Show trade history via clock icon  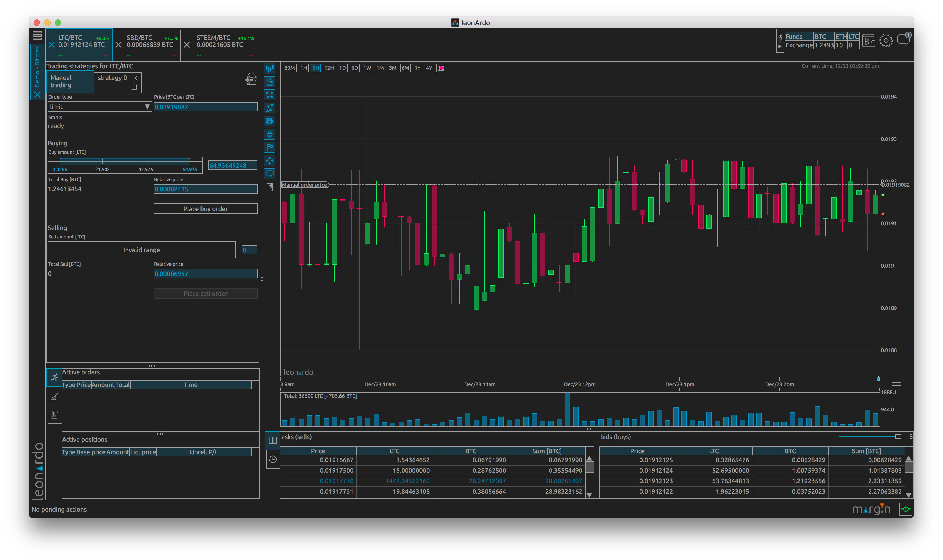tap(273, 459)
